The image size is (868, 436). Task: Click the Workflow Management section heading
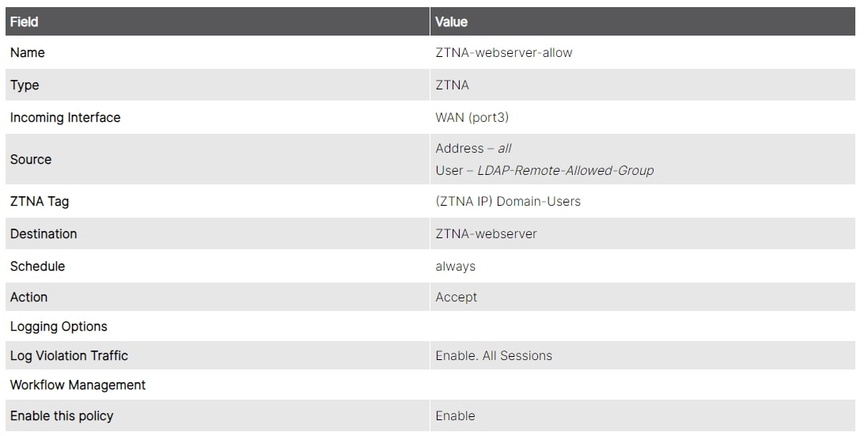(x=78, y=385)
